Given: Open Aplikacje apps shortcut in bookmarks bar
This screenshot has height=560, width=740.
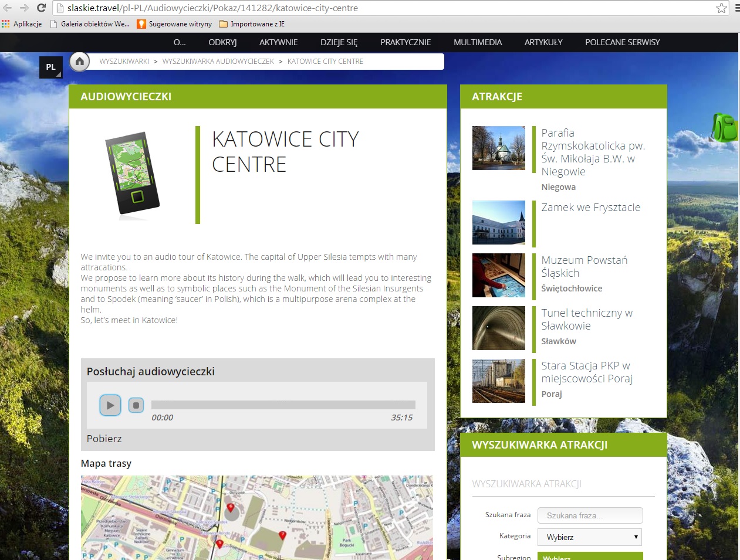Looking at the screenshot, I should (22, 24).
